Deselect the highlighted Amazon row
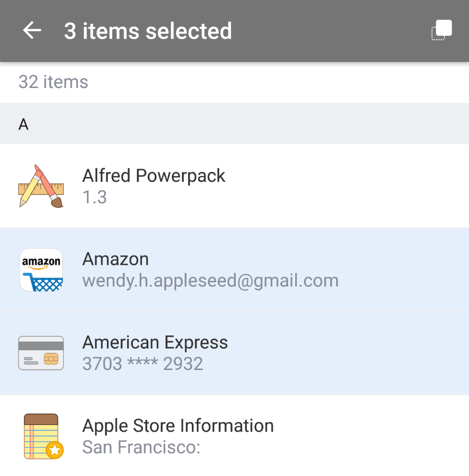Image resolution: width=469 pixels, height=476 pixels. pyautogui.click(x=234, y=269)
